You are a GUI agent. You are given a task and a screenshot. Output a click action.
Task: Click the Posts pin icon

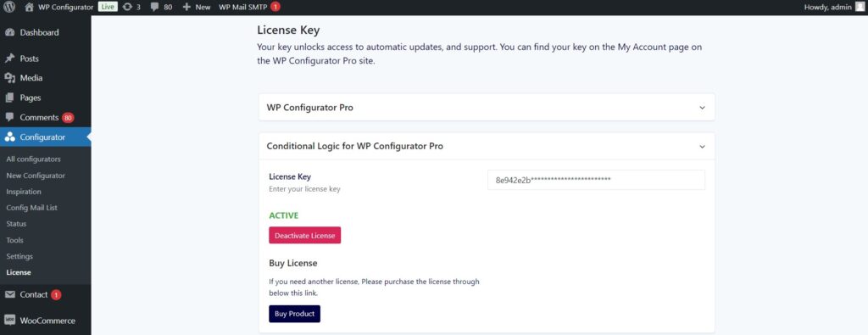[9, 59]
